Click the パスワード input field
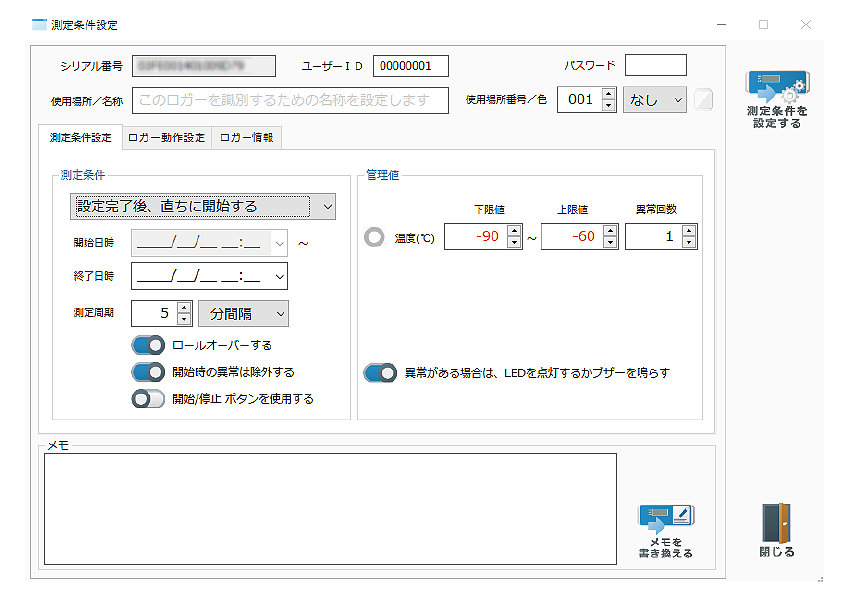Screen dimensions: 850x600 point(655,66)
